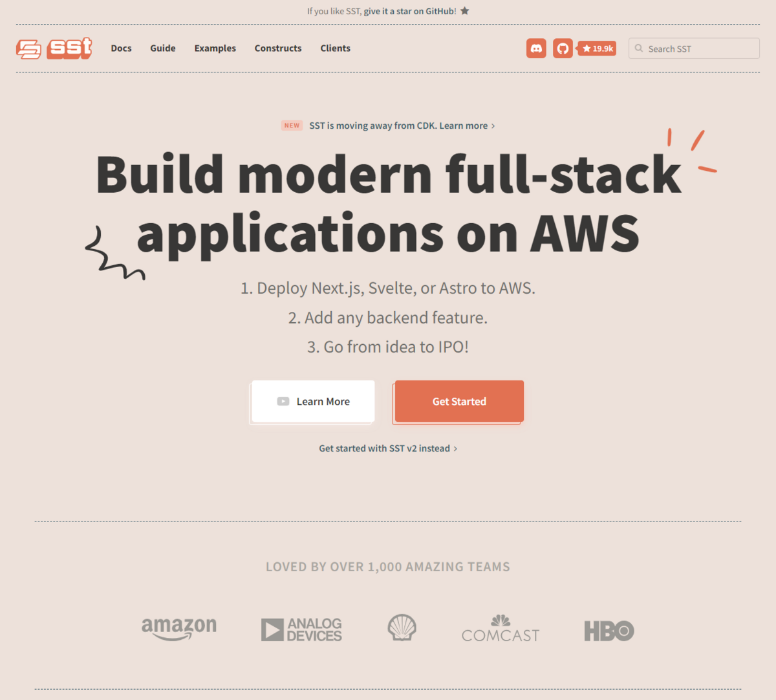This screenshot has height=700, width=776.
Task: Go to Examples in navigation
Action: [215, 49]
